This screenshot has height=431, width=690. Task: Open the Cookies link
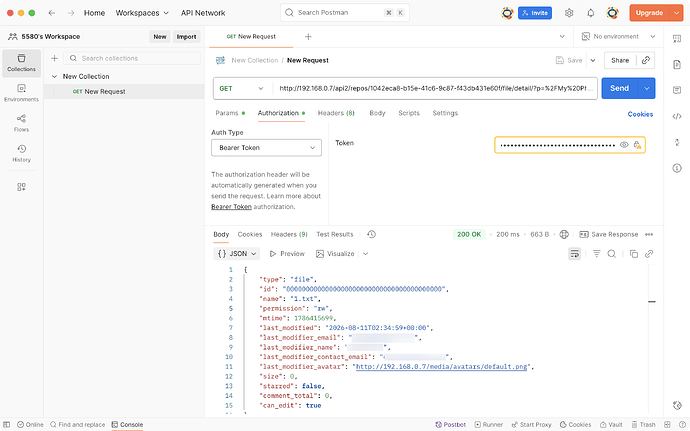click(640, 114)
